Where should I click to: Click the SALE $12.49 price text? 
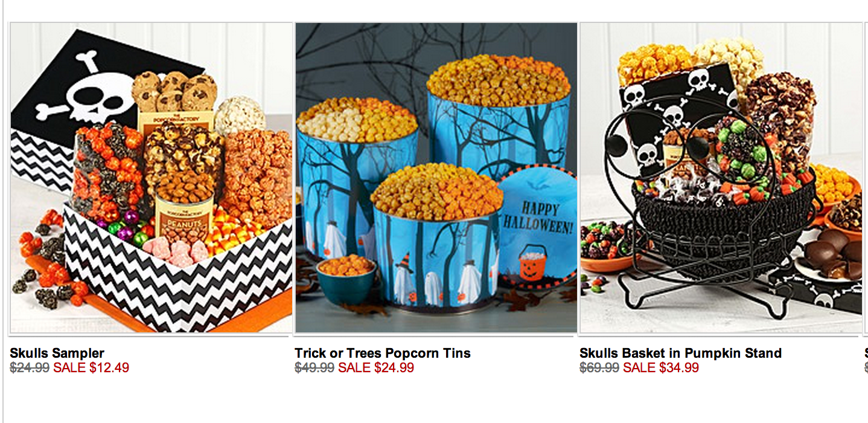tap(91, 367)
